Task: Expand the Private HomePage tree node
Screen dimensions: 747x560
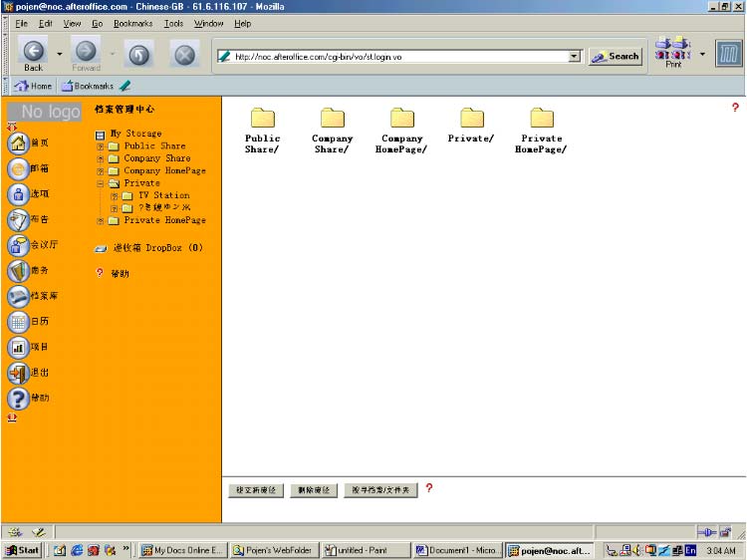Action: tap(100, 220)
